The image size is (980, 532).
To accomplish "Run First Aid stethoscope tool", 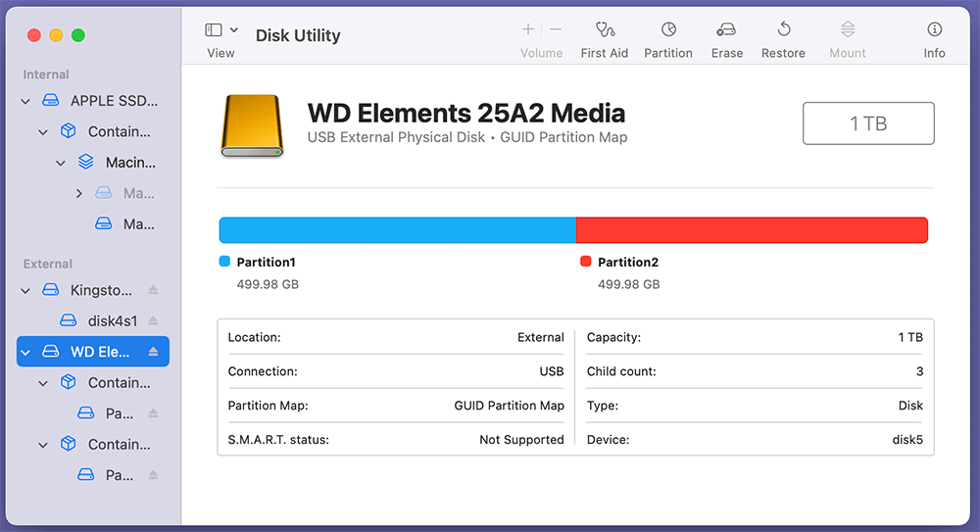I will tap(605, 29).
